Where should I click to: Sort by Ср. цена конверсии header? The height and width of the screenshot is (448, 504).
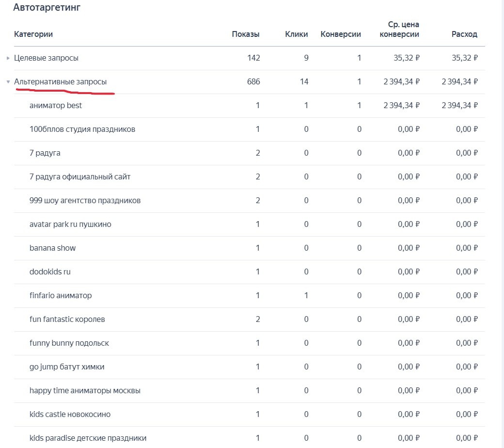399,29
